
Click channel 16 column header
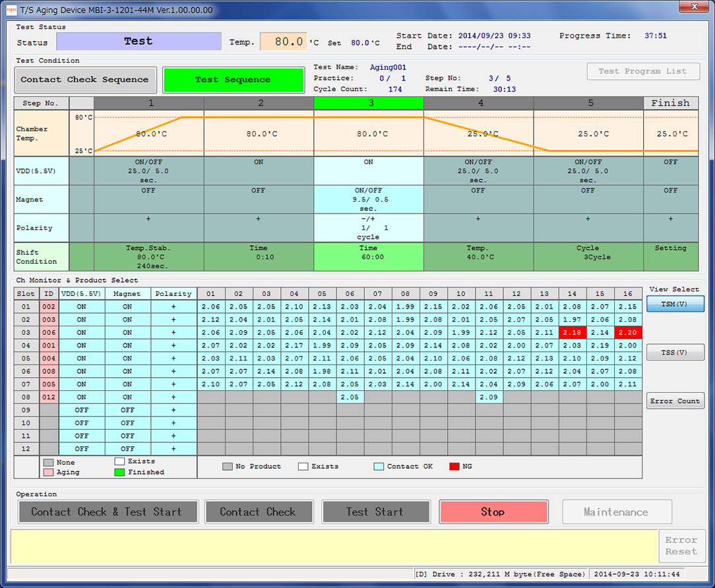click(627, 294)
